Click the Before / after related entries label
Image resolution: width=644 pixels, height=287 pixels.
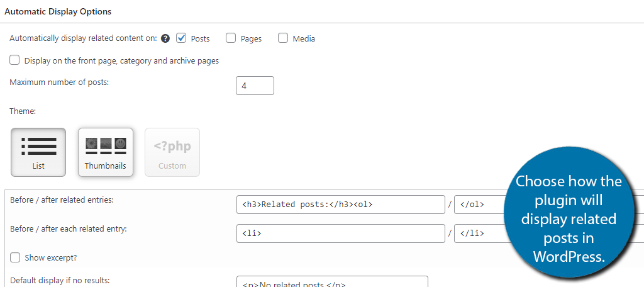click(62, 200)
